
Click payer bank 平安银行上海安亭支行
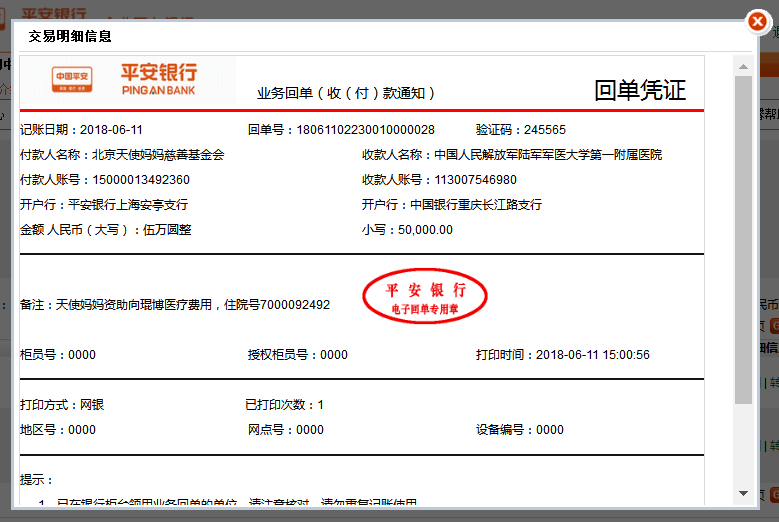[x=128, y=205]
